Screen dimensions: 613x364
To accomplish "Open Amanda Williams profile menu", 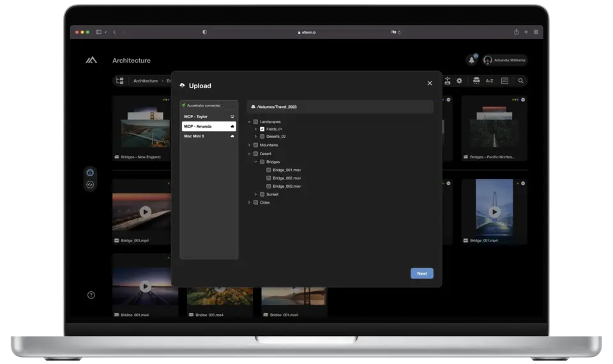I will [505, 60].
